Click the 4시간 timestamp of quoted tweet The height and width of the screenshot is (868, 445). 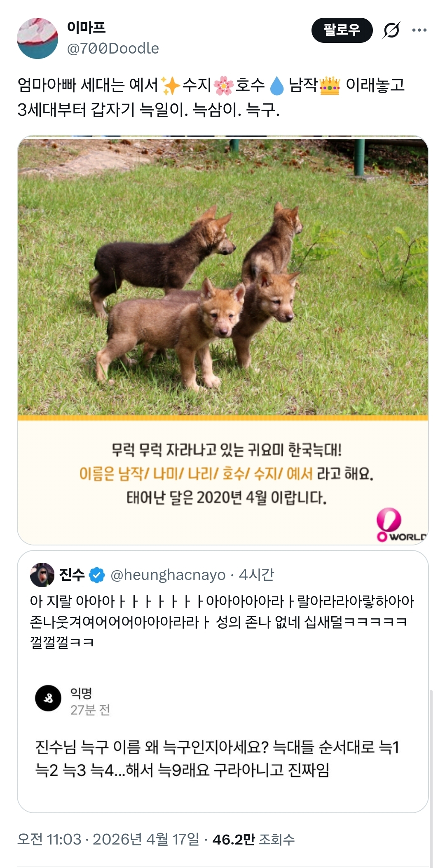(257, 575)
